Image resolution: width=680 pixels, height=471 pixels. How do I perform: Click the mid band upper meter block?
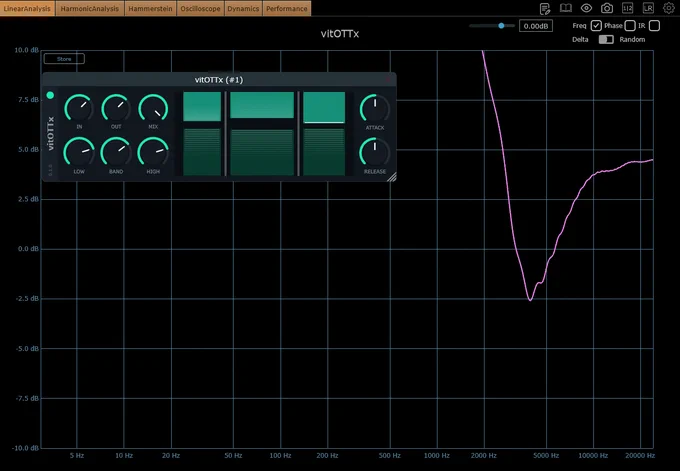[262, 105]
